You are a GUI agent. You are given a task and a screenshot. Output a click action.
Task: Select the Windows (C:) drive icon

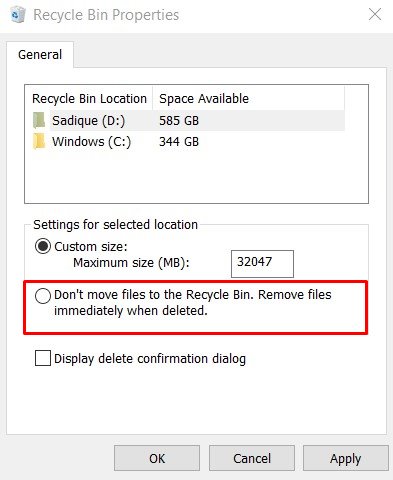(x=39, y=141)
